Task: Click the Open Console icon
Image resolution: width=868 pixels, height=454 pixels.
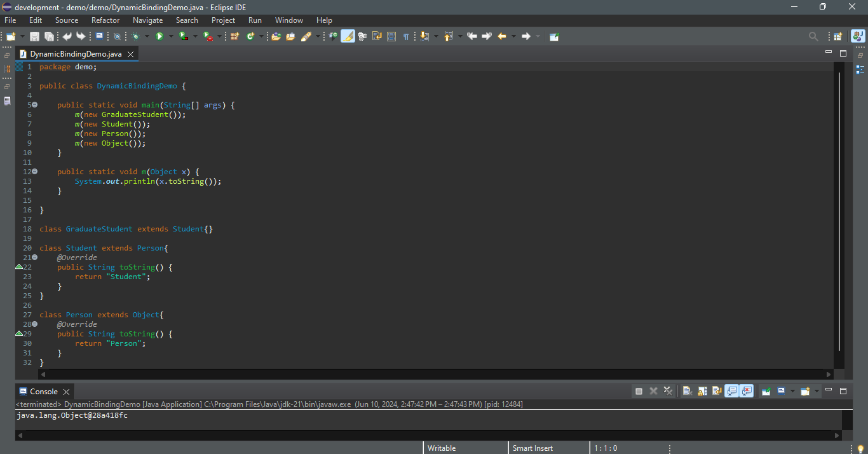Action: (x=805, y=391)
